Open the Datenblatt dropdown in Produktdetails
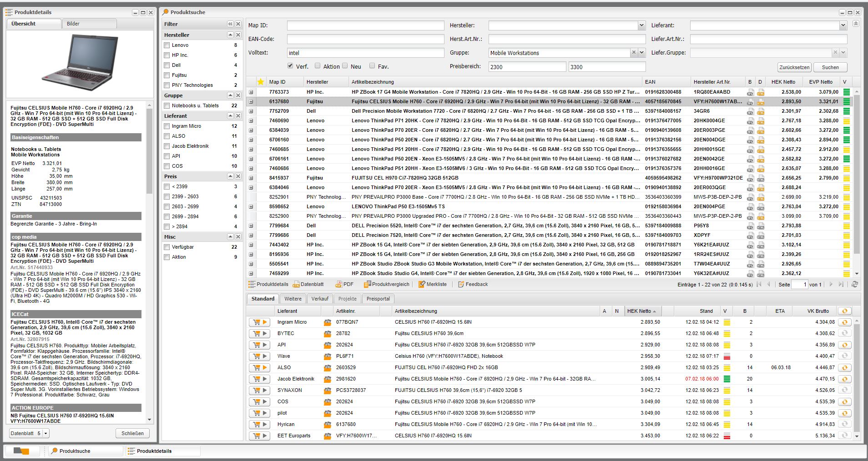This screenshot has height=461, width=868. pyautogui.click(x=46, y=433)
